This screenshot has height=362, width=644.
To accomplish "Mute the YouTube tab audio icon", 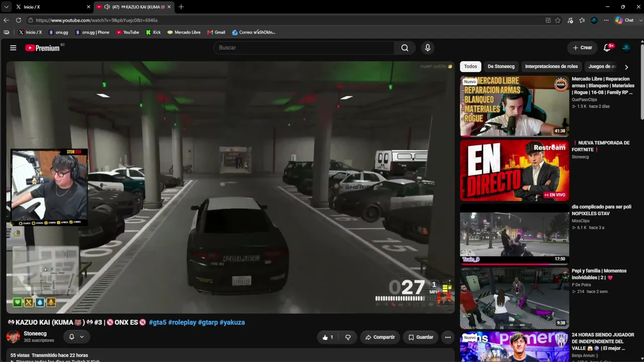I will [107, 7].
